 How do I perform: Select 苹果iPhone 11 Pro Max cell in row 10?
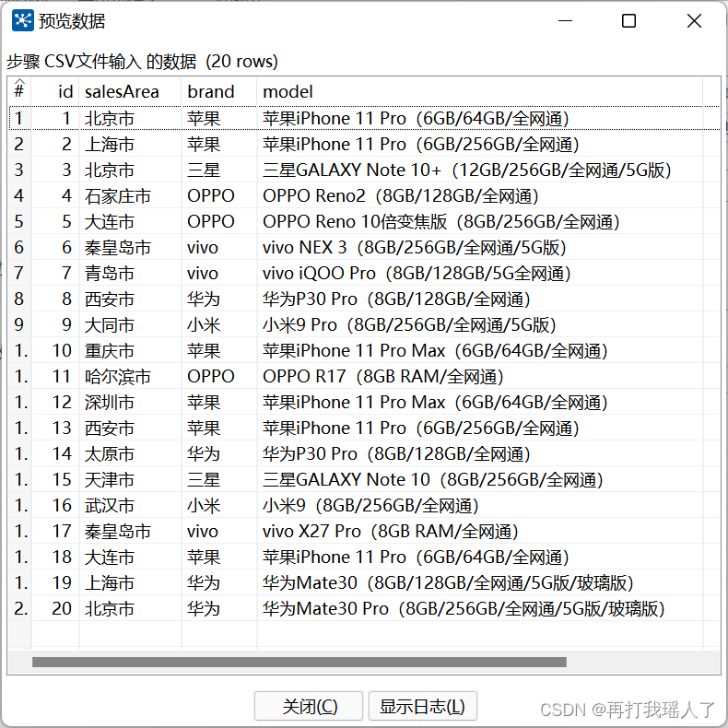click(x=479, y=350)
